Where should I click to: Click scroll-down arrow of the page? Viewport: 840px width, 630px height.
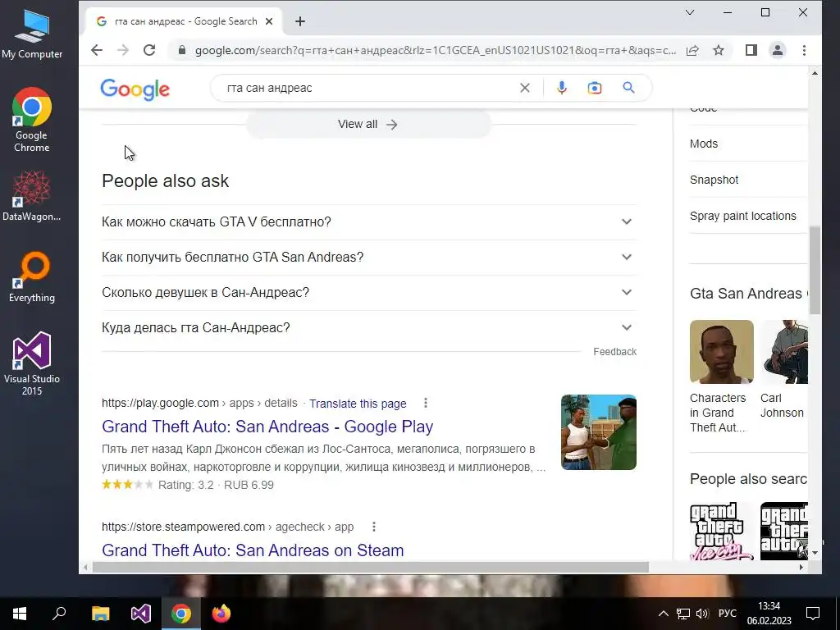(x=815, y=553)
